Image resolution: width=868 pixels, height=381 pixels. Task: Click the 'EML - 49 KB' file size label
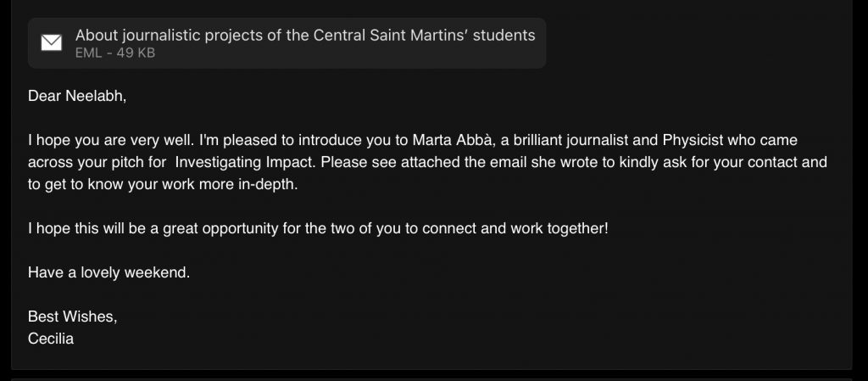[x=115, y=53]
